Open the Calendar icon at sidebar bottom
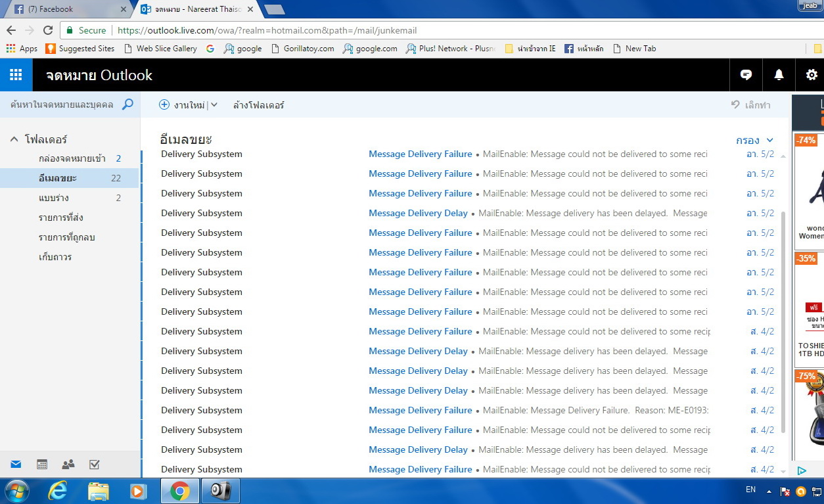 (x=42, y=465)
